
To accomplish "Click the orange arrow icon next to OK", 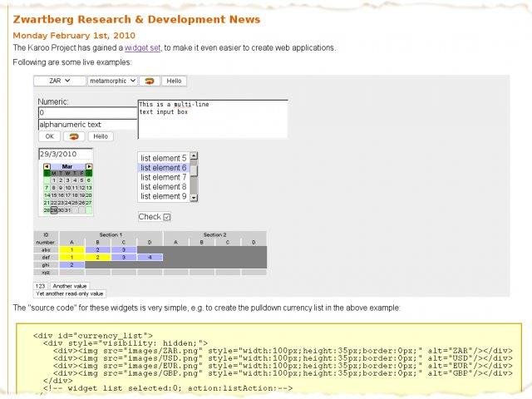I will click(74, 136).
